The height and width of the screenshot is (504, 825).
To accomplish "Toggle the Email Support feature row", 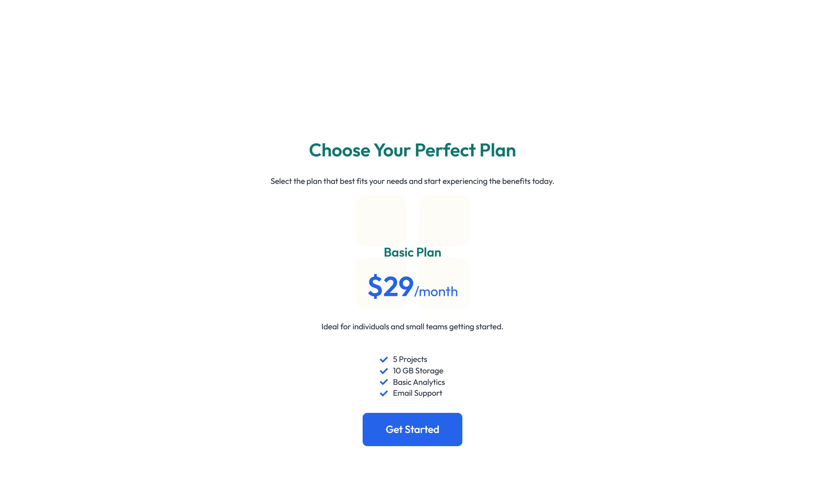I will (x=417, y=393).
